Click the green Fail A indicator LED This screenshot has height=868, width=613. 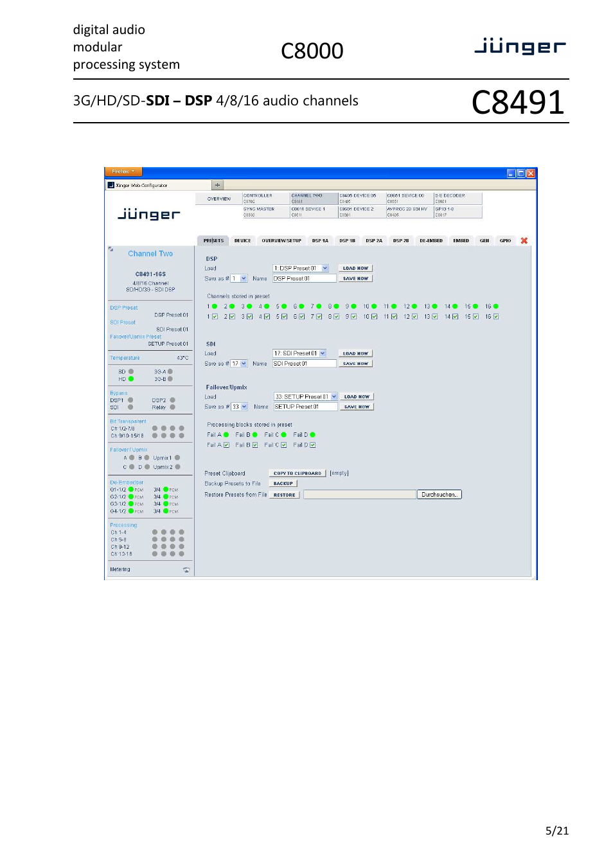click(226, 435)
